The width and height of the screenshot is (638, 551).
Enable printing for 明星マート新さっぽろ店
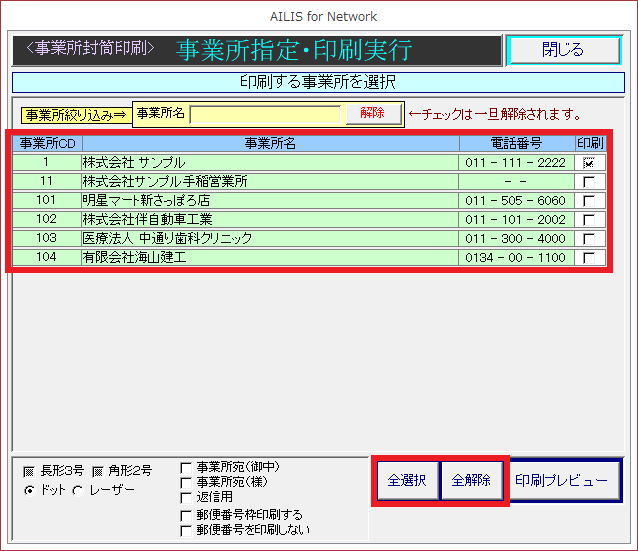click(589, 200)
